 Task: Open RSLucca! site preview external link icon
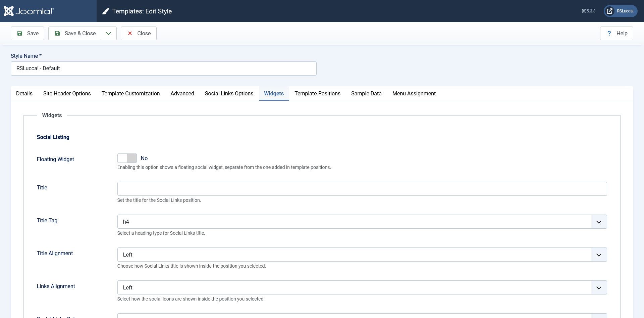tap(610, 11)
